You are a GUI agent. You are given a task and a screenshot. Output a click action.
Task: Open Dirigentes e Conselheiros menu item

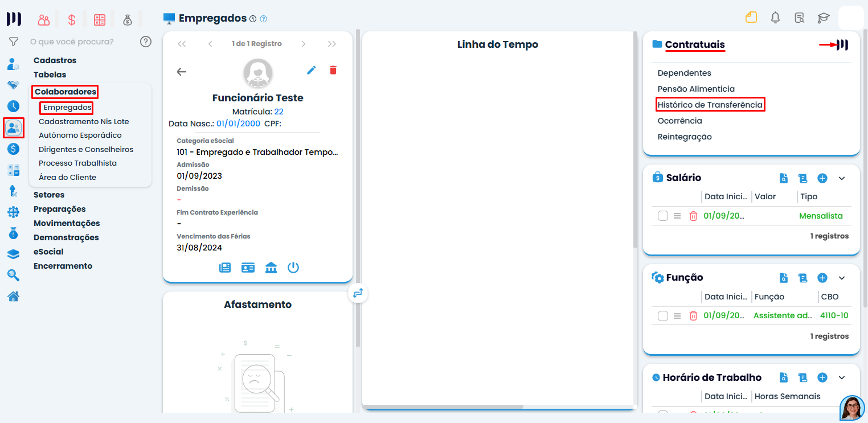86,149
